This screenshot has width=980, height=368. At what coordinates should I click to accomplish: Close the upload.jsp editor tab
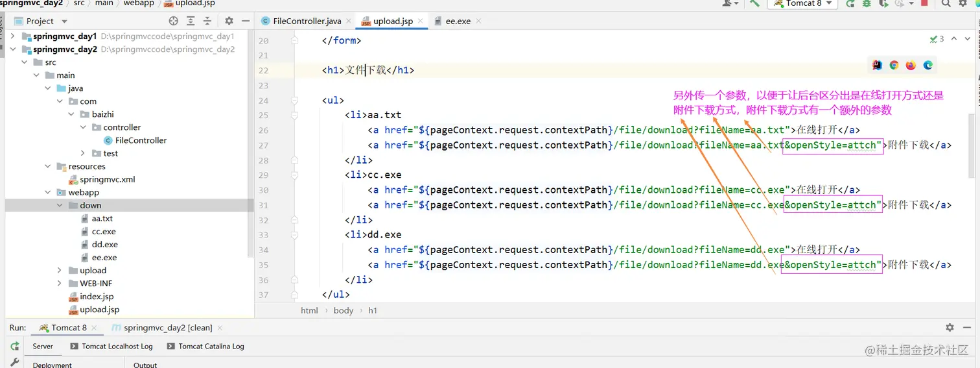[420, 21]
